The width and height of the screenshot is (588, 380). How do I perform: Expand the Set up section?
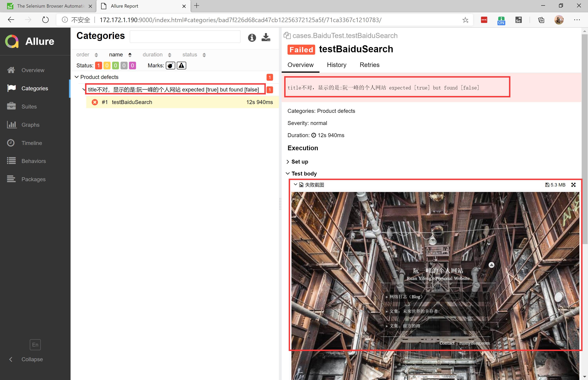coord(299,162)
